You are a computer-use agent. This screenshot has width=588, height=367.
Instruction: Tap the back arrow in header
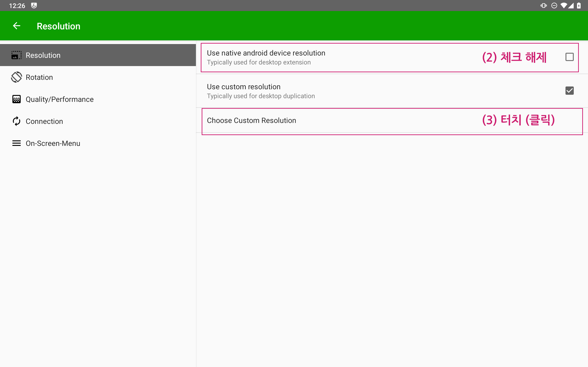coord(17,26)
